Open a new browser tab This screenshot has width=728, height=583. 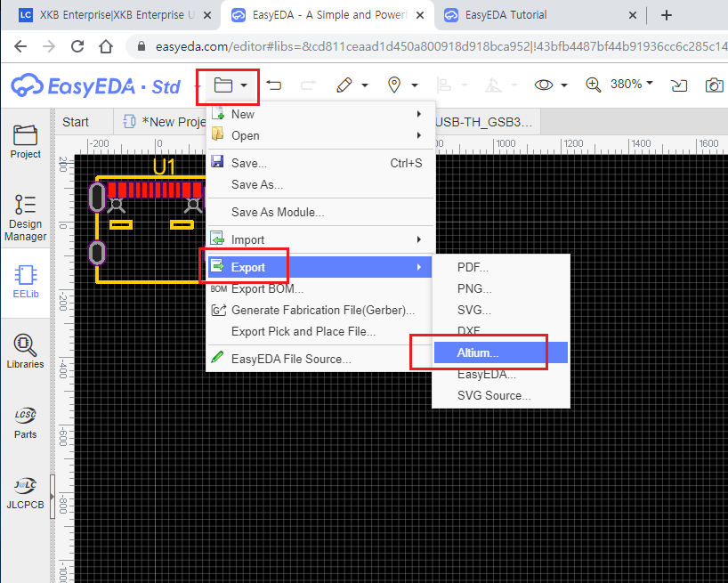coord(667,15)
